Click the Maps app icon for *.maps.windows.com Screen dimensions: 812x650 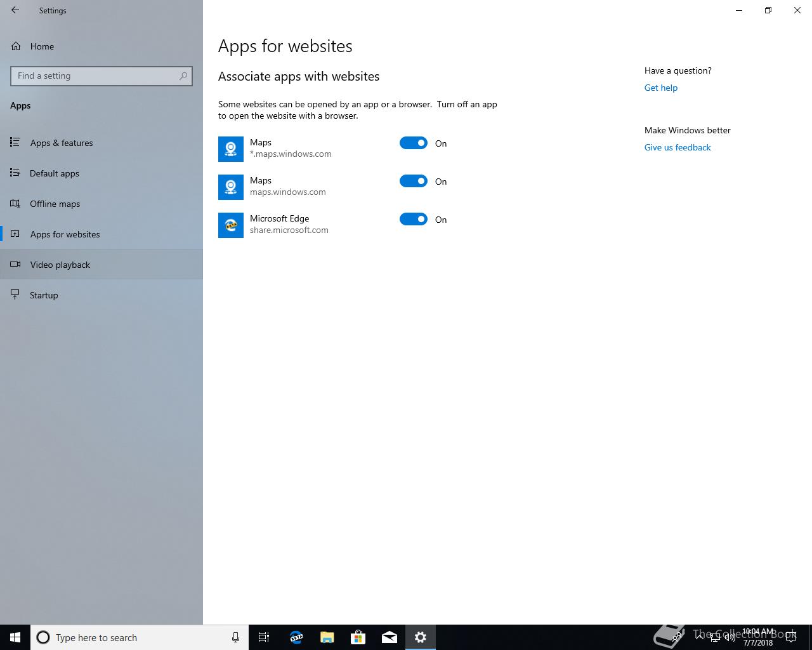click(231, 149)
